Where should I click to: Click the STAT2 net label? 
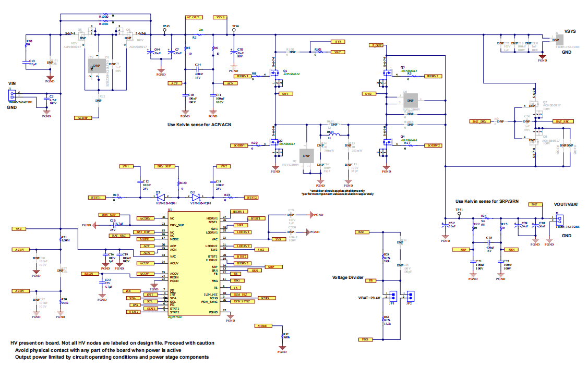pyautogui.click(x=134, y=312)
